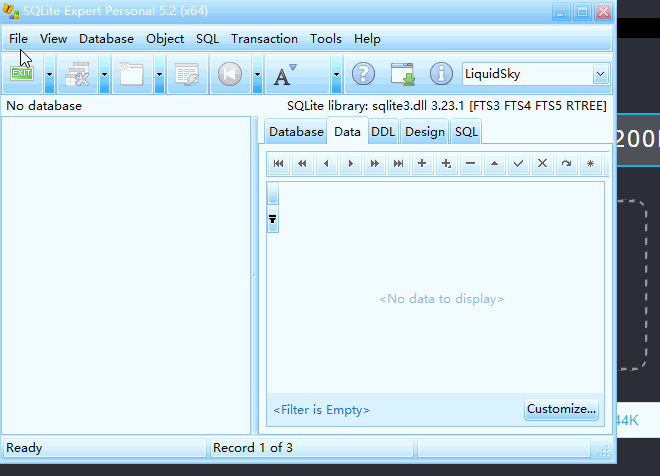660x476 pixels.
Task: Open the About info icon
Action: point(441,74)
